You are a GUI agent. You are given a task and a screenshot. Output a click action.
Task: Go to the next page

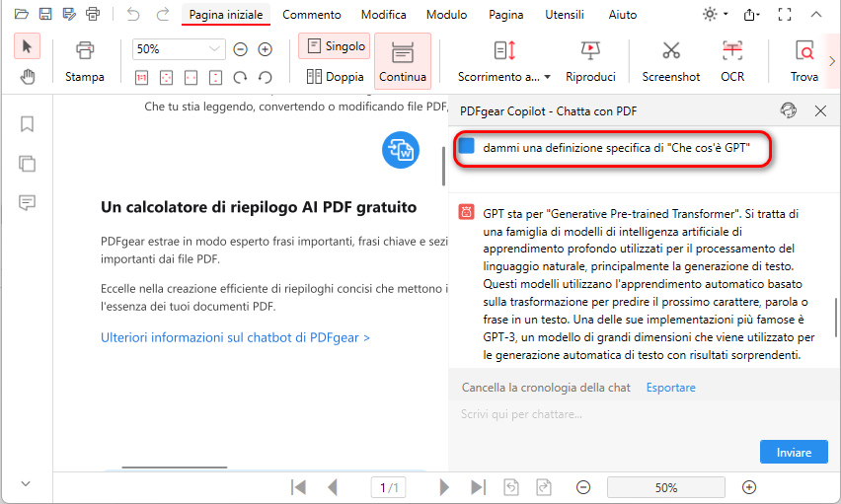click(x=444, y=487)
